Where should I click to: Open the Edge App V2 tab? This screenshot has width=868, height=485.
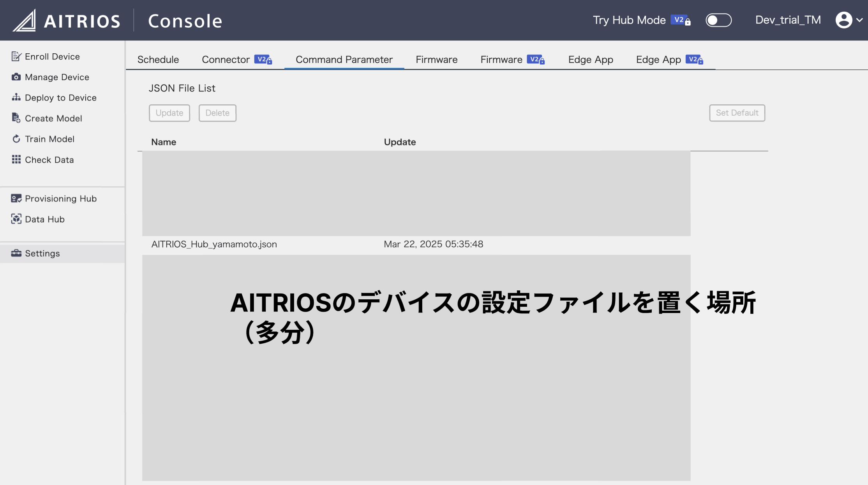(669, 60)
